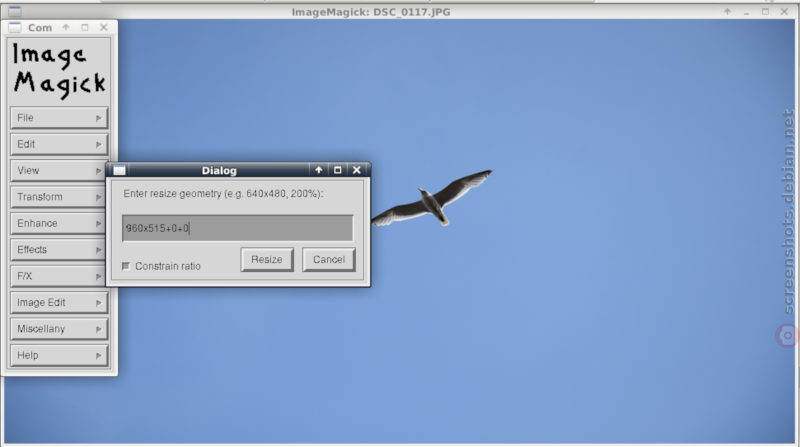Maximize the ImageMagick DSC_0117.JPG window
The width and height of the screenshot is (800, 447).
[765, 11]
